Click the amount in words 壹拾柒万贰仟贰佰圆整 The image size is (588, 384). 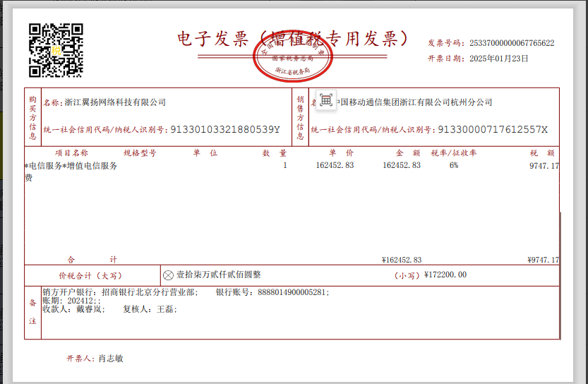(x=218, y=275)
